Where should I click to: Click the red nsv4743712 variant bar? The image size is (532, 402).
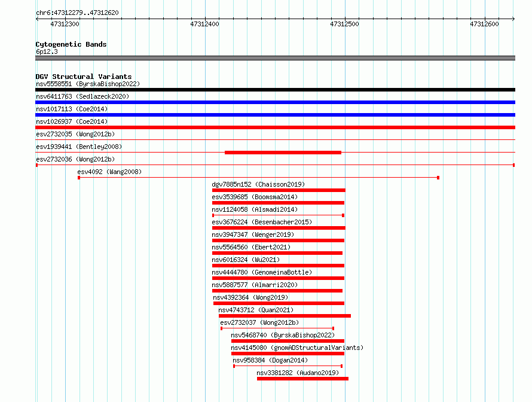tap(285, 316)
